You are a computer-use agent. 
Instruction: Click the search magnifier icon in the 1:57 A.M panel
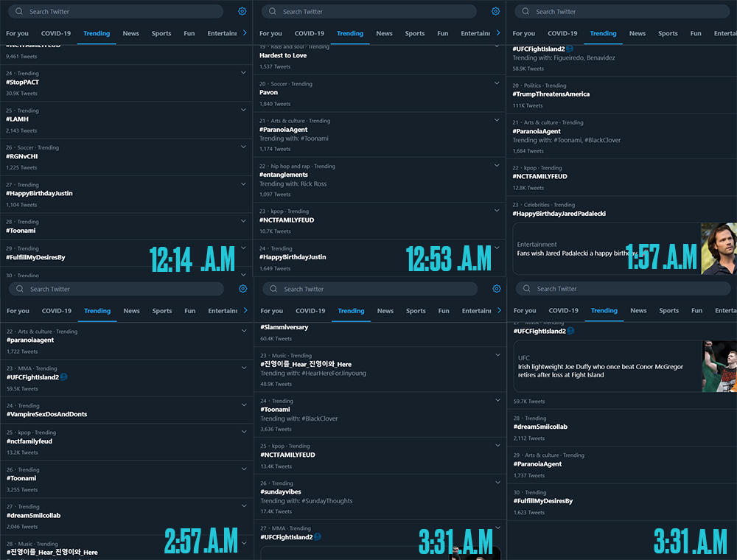coord(525,11)
